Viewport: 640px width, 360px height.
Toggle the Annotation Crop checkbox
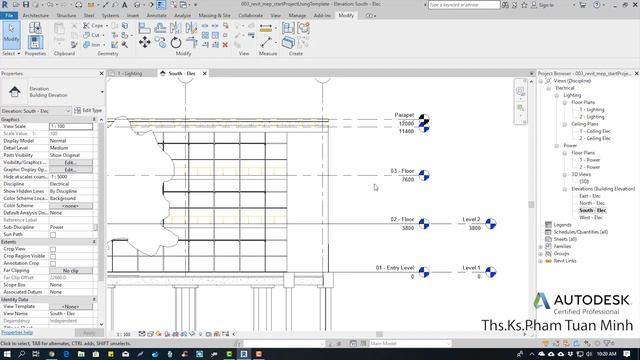[x=53, y=264]
